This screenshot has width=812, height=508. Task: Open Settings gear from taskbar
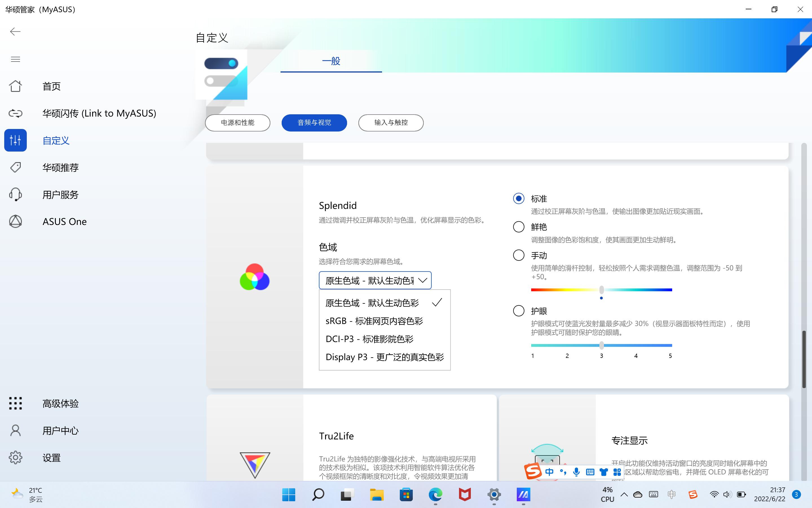coord(494,494)
